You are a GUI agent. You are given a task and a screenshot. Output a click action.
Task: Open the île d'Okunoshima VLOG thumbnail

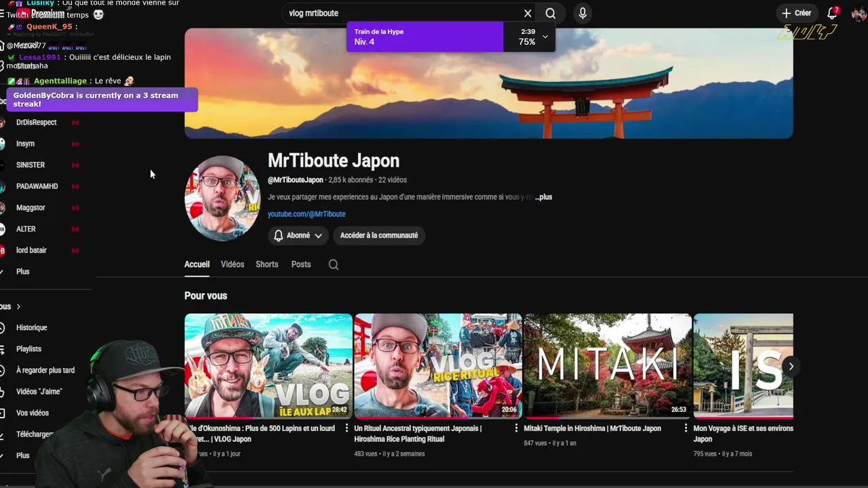pos(269,365)
